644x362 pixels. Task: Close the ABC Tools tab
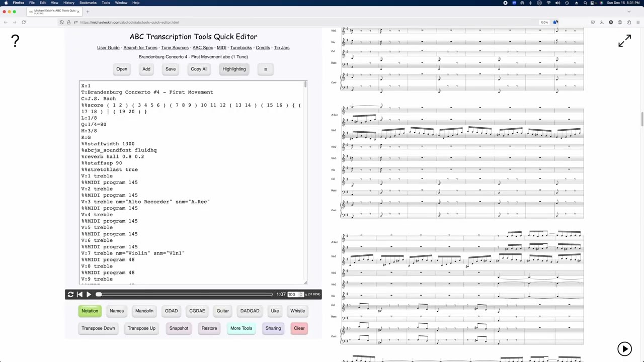78,12
